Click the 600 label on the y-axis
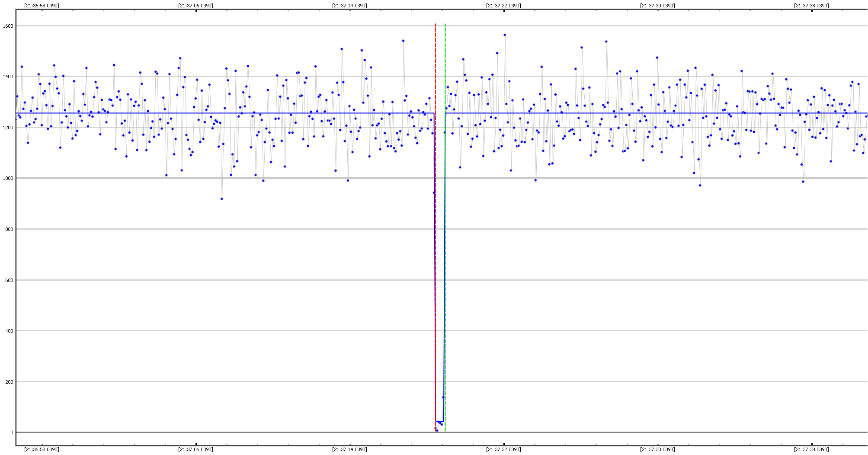This screenshot has height=455, width=868. click(9, 280)
